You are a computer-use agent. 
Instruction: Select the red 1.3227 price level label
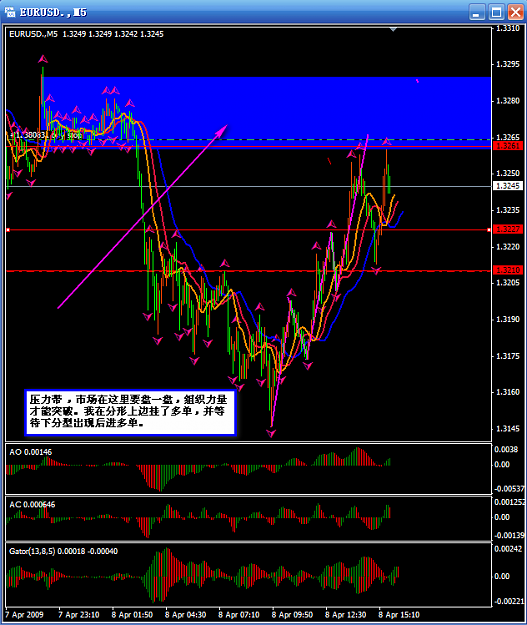(x=508, y=229)
